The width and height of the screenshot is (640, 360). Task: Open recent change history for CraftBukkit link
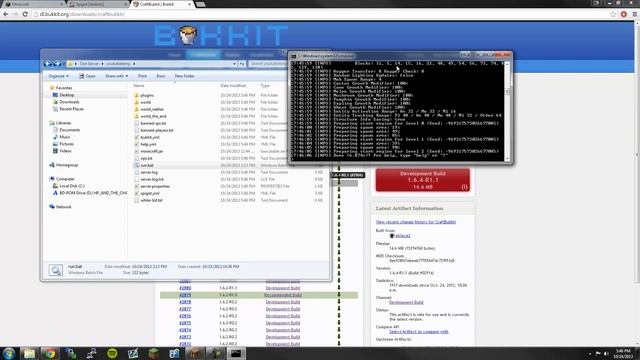point(416,222)
